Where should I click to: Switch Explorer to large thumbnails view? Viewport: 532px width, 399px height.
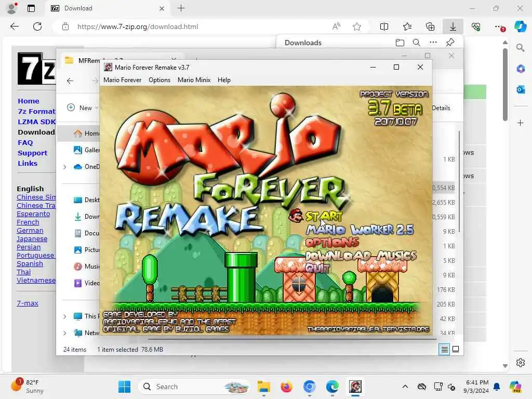(456, 349)
